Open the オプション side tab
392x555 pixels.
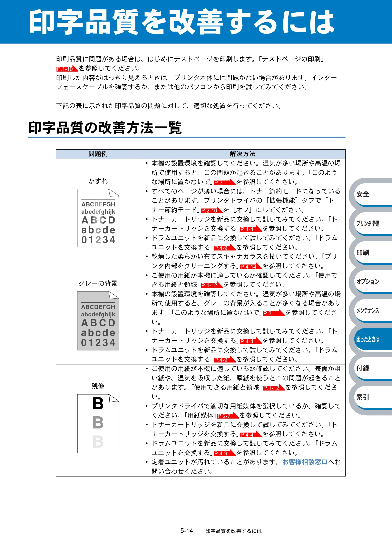(x=373, y=281)
